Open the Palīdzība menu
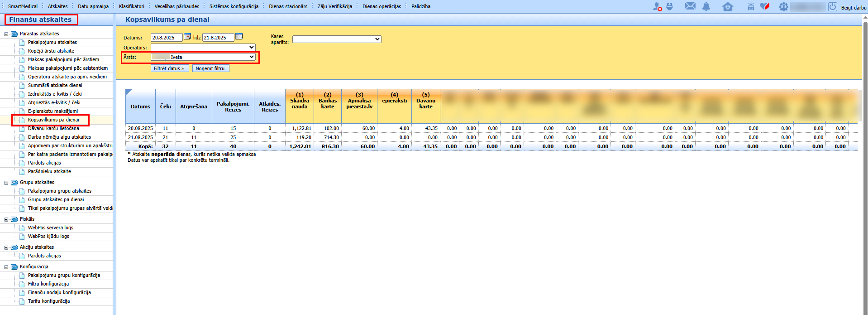Viewport: 868px width, 315px height. [421, 6]
